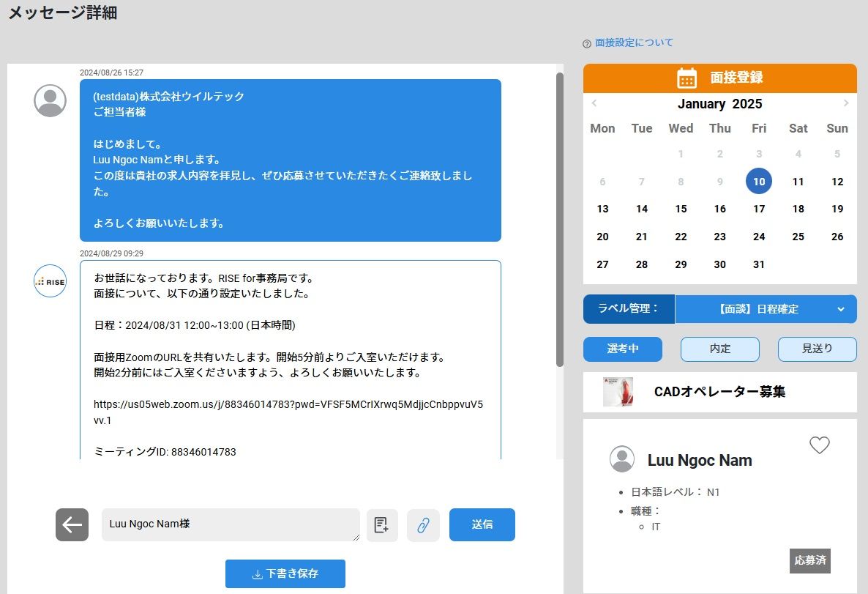Select January 14 on calendar
Screen dimensions: 868x594
pyautogui.click(x=642, y=209)
